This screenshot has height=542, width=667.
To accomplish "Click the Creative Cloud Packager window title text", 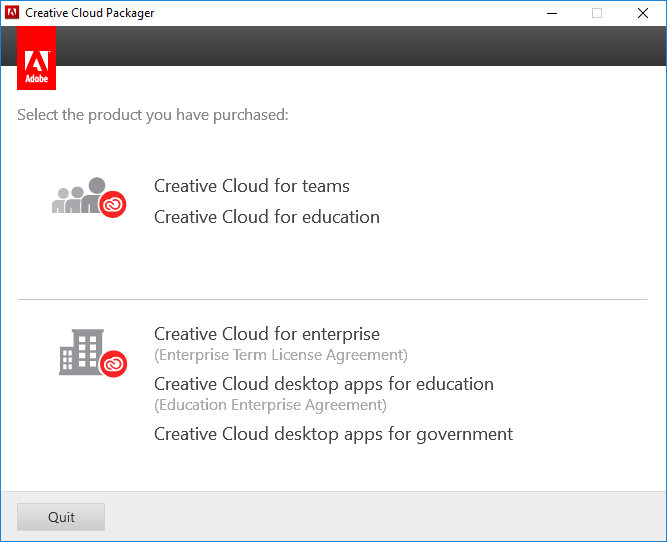I will pos(90,13).
